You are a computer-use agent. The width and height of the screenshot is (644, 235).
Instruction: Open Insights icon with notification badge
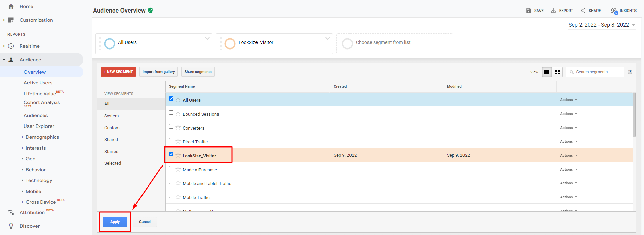coord(614,11)
